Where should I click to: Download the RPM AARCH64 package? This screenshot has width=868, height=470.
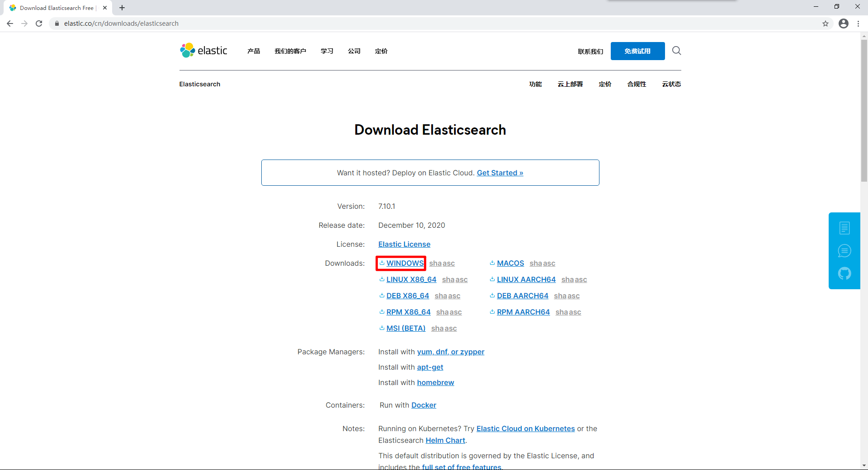(x=524, y=312)
